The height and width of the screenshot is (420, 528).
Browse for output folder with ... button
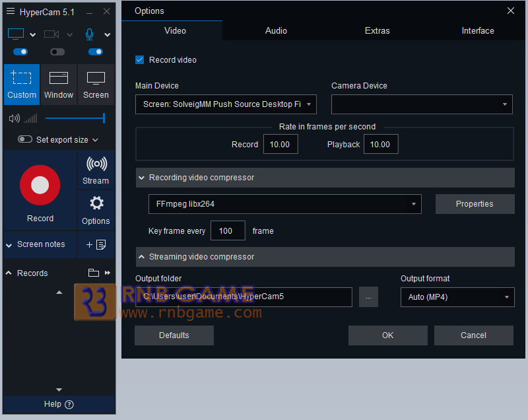tap(368, 297)
